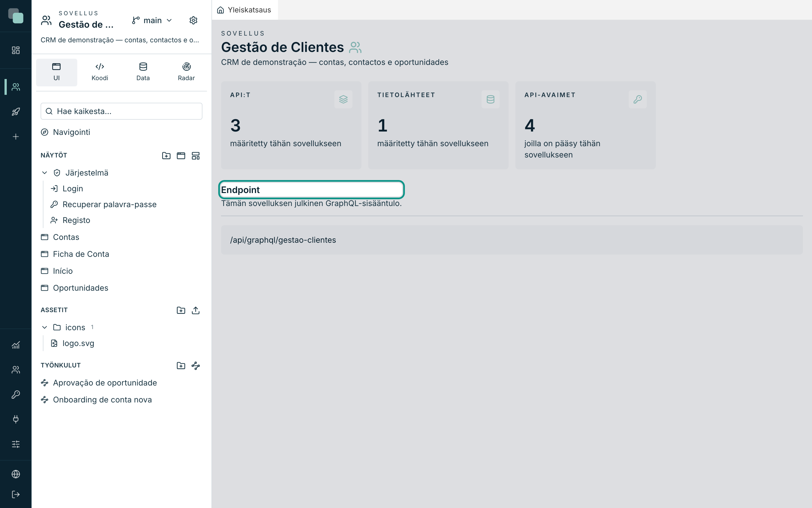Add new folder in Näytöt section

(166, 156)
